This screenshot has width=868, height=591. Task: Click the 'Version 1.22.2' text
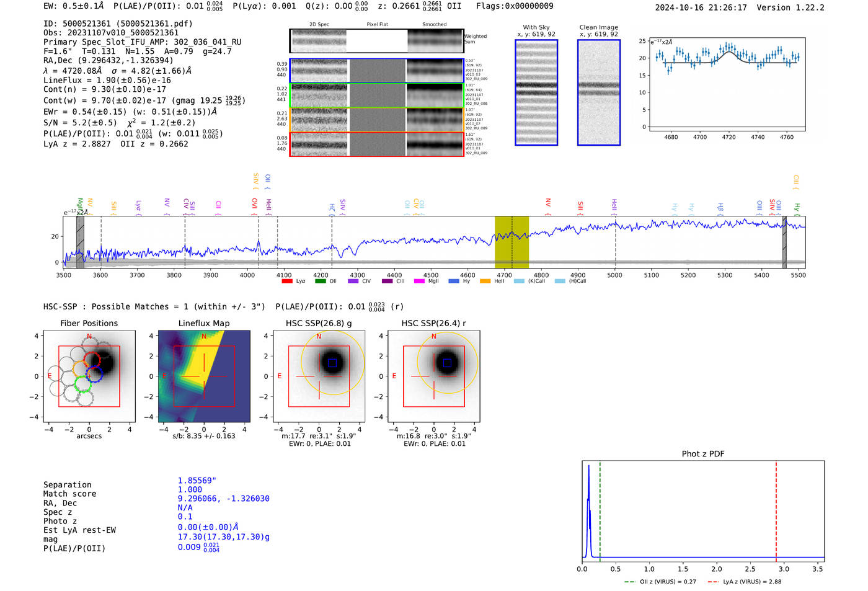[790, 7]
